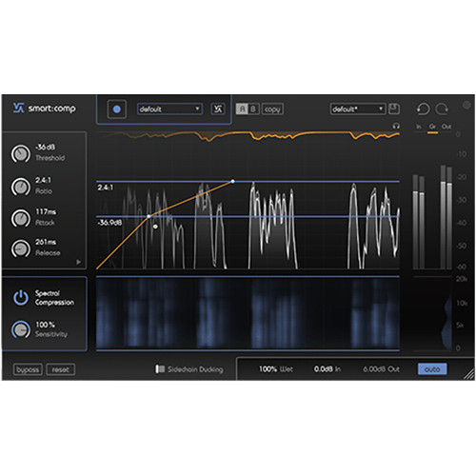The image size is (476, 476).
Task: Click the copy button
Action: point(272,109)
